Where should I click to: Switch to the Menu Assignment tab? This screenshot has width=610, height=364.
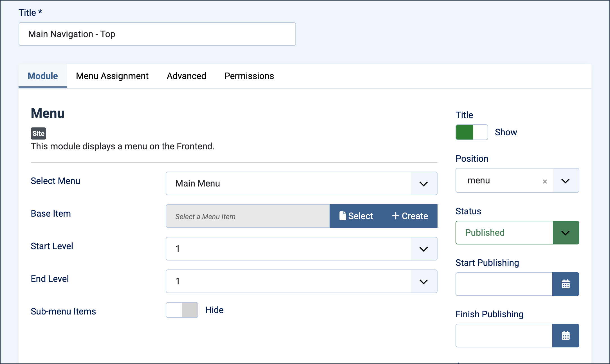(112, 76)
